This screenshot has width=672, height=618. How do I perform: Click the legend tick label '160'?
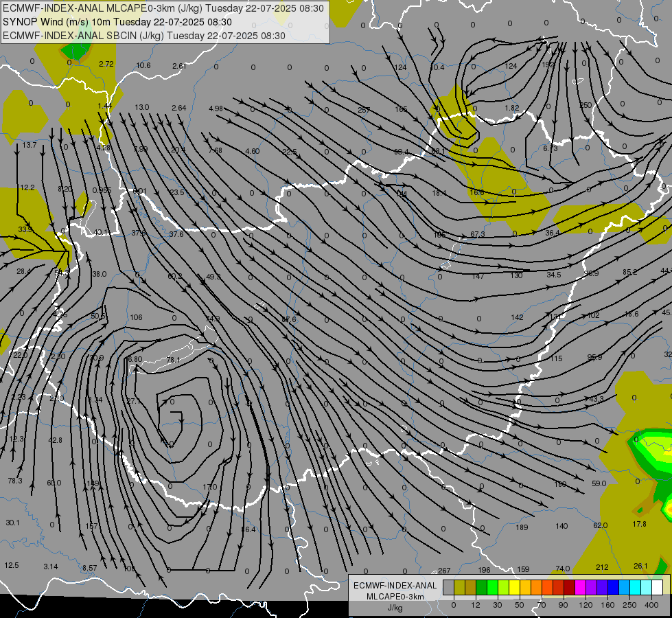coord(607,606)
